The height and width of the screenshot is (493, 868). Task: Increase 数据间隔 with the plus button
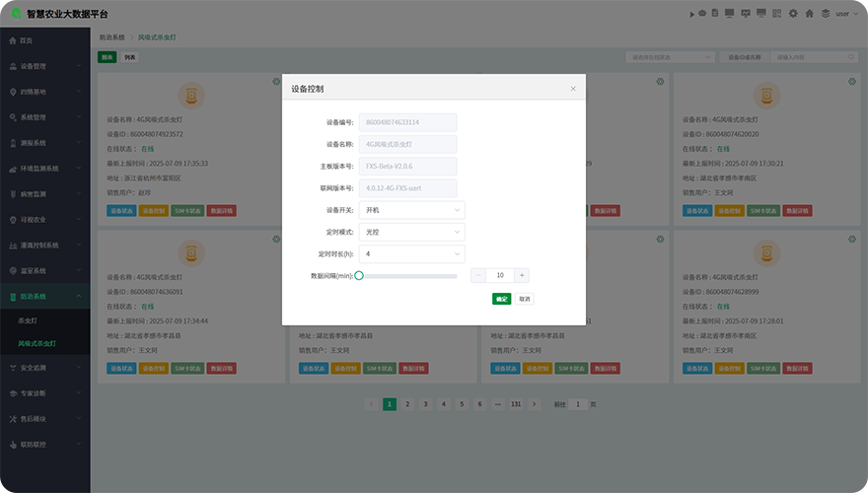pos(522,276)
